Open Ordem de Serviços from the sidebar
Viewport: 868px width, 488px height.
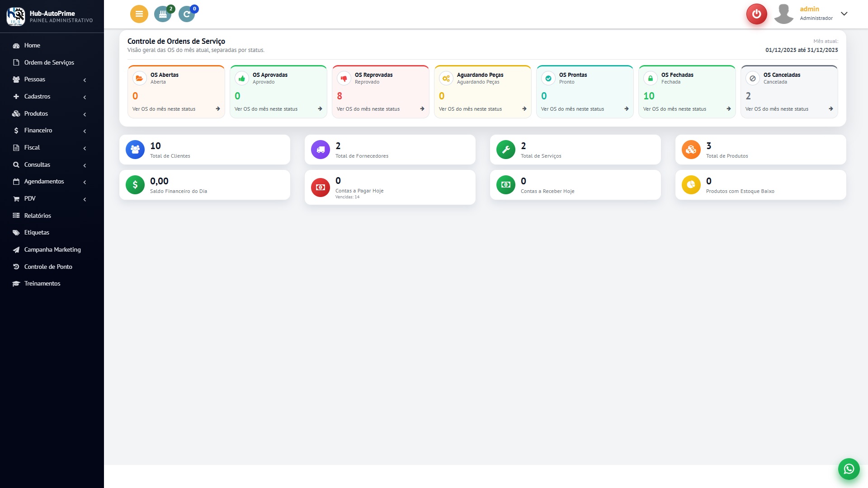pyautogui.click(x=49, y=62)
